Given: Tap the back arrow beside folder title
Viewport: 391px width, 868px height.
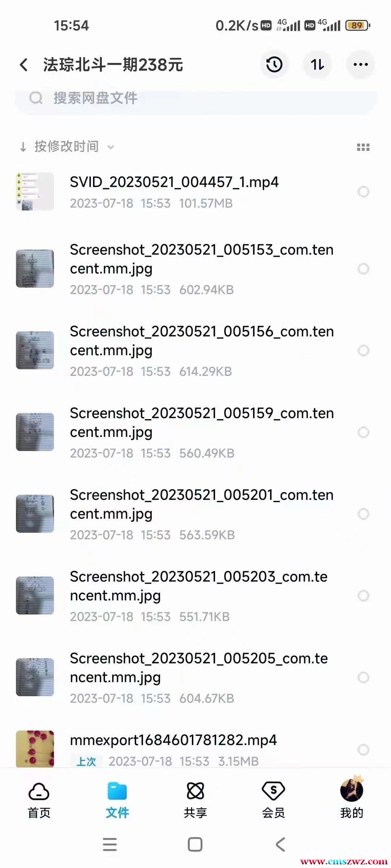Looking at the screenshot, I should coord(24,65).
